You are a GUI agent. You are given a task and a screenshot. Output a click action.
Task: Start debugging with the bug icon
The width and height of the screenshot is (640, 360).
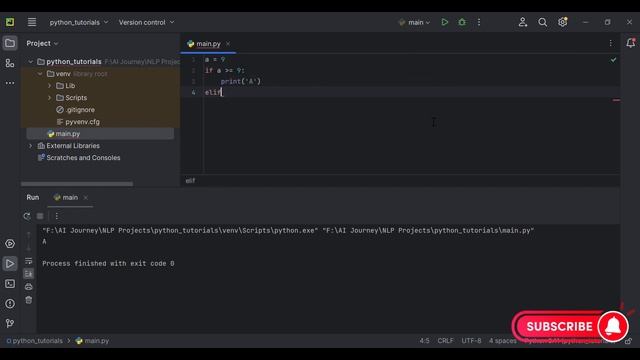(462, 22)
